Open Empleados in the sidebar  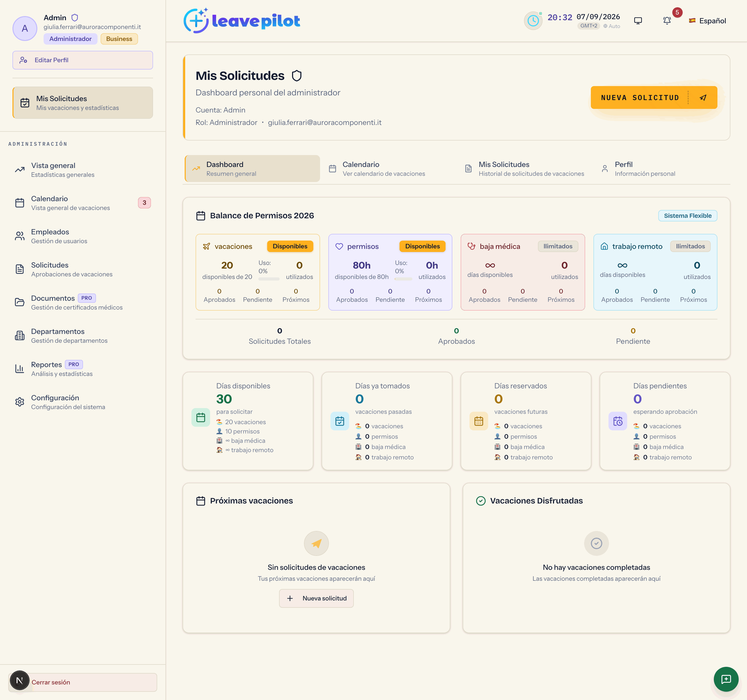point(83,236)
